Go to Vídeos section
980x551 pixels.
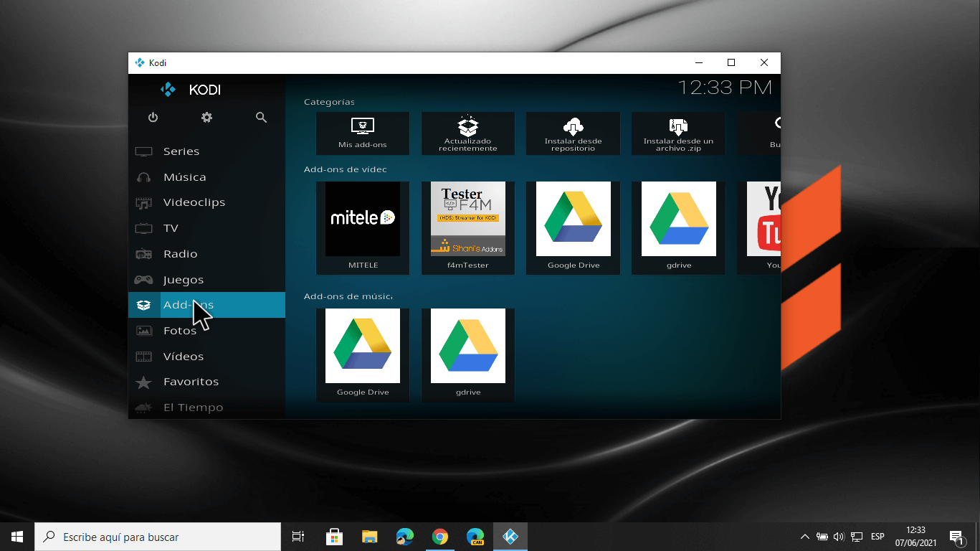click(x=206, y=357)
